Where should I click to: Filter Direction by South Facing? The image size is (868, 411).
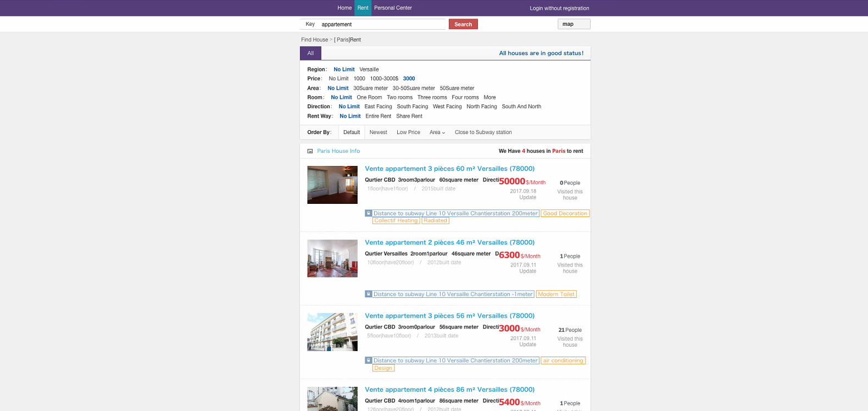point(412,107)
